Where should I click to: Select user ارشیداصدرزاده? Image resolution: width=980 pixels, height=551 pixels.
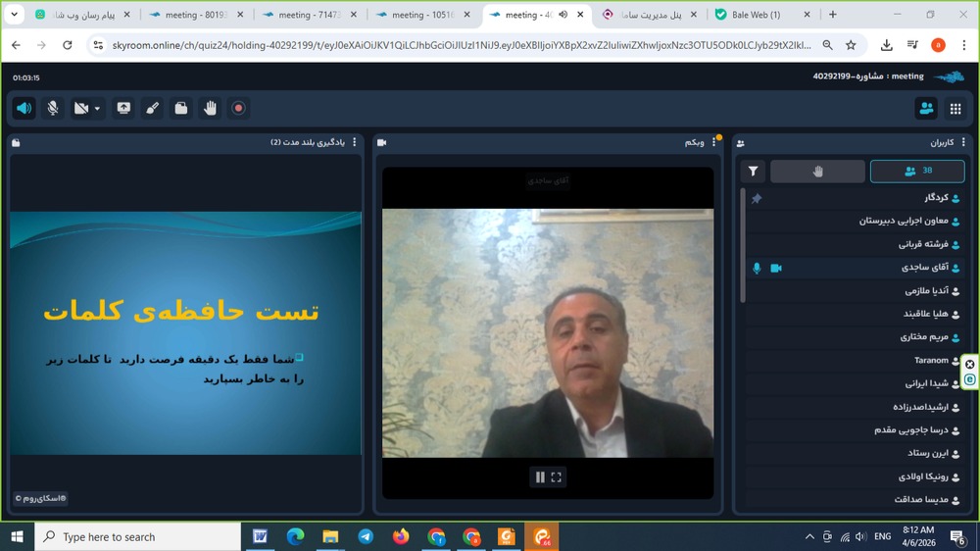coord(856,407)
